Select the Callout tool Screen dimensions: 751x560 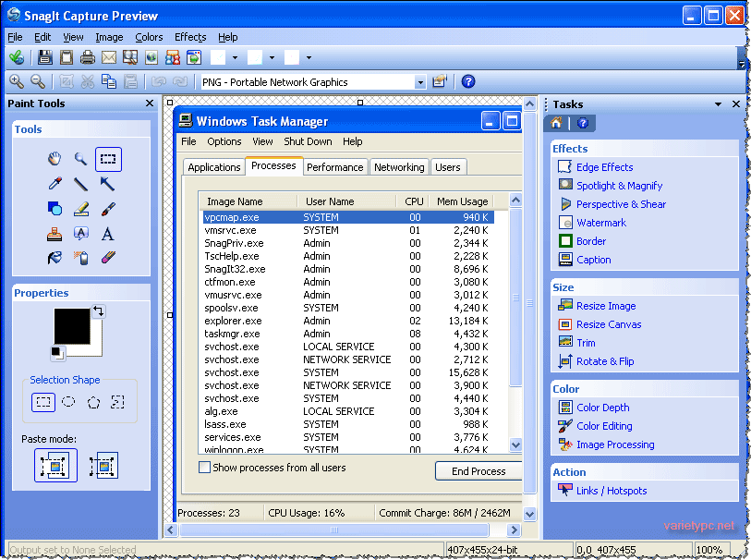coord(81,234)
